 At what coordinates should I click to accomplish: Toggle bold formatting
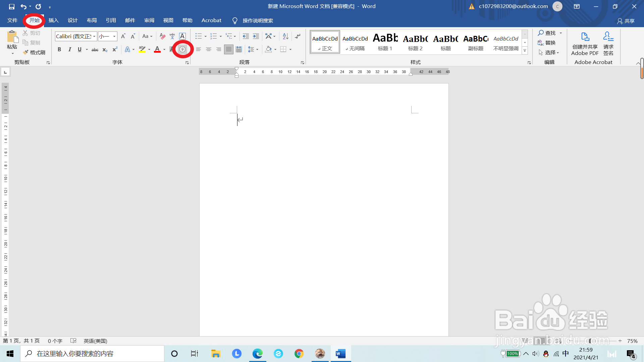tap(59, 49)
